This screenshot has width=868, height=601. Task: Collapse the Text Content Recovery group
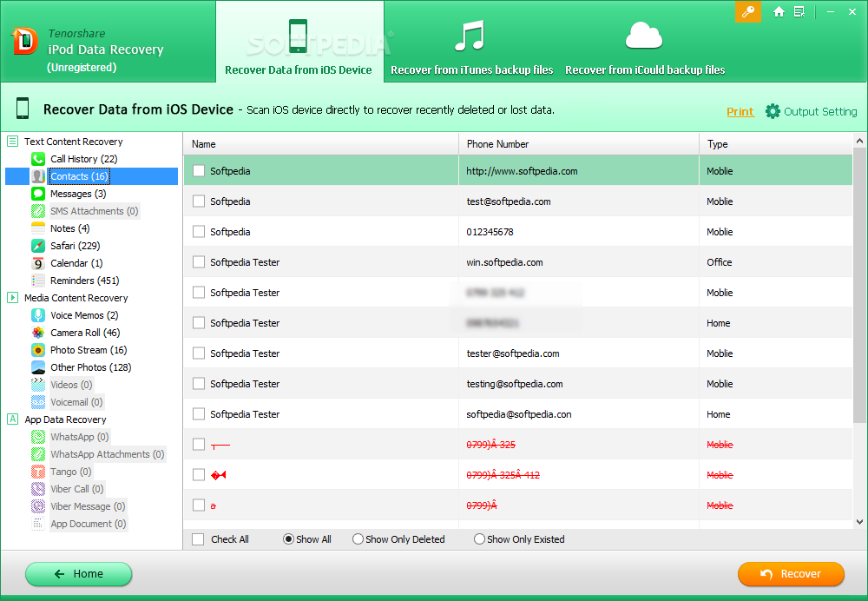coord(13,142)
